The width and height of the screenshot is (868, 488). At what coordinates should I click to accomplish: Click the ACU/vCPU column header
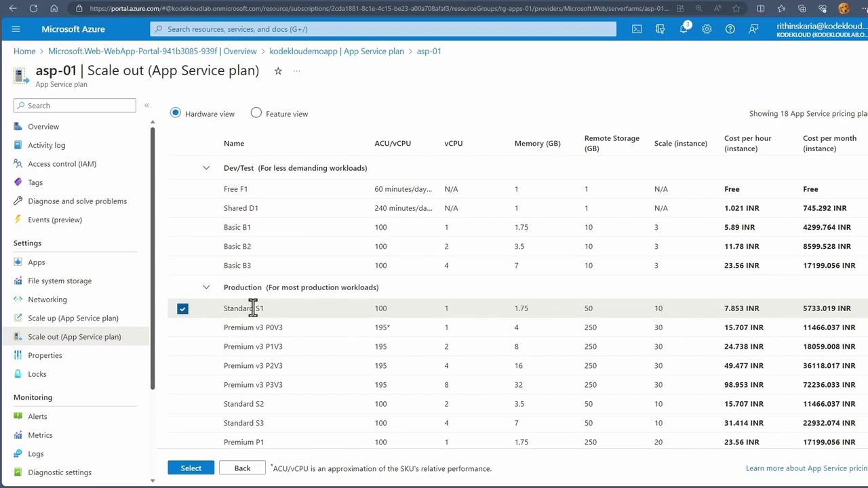(393, 144)
